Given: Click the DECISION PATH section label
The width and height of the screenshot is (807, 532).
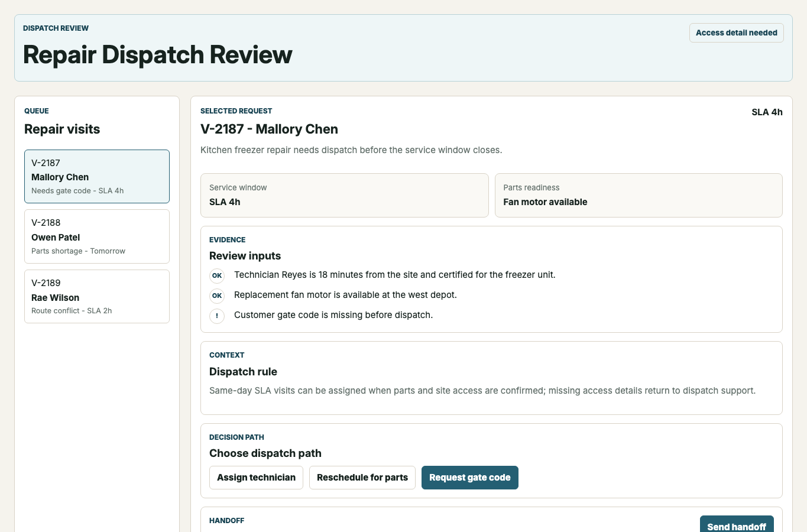Looking at the screenshot, I should pyautogui.click(x=236, y=437).
